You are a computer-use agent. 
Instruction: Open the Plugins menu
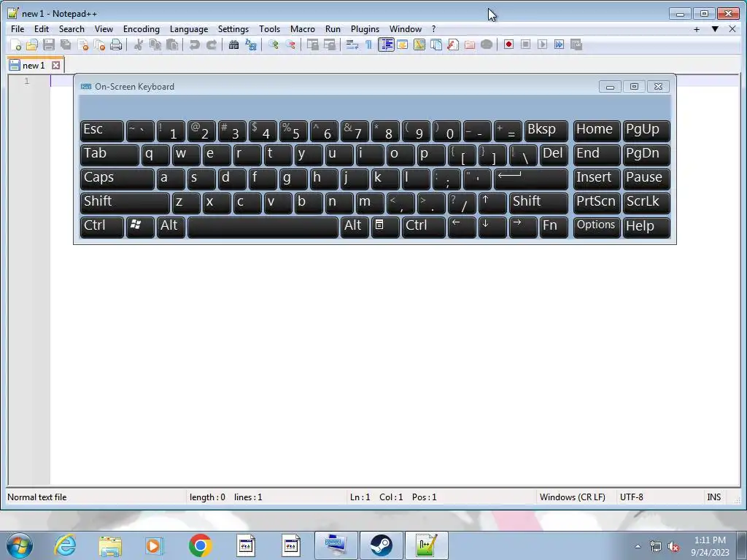pos(365,29)
